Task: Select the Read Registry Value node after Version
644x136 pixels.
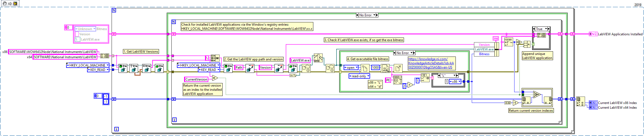Action: point(279,68)
